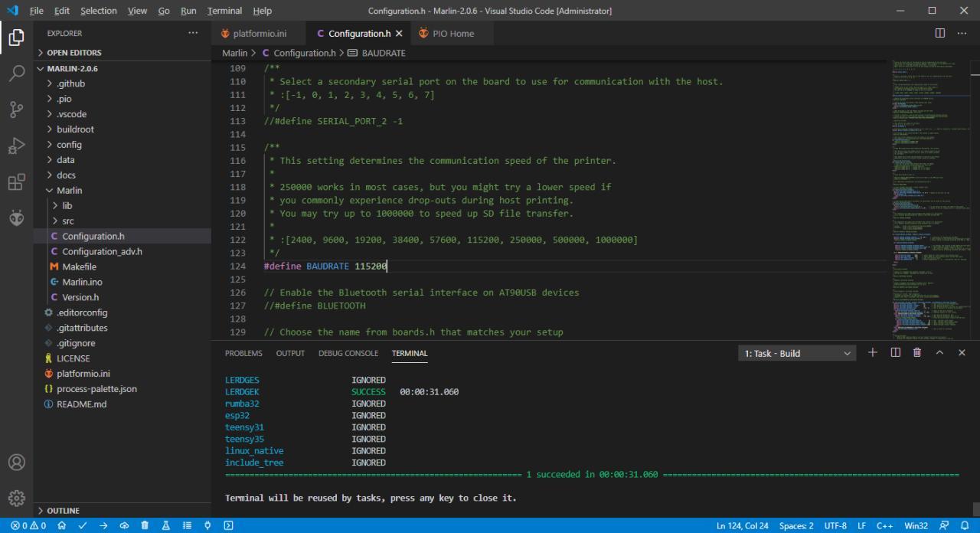Open the File menu

click(36, 11)
